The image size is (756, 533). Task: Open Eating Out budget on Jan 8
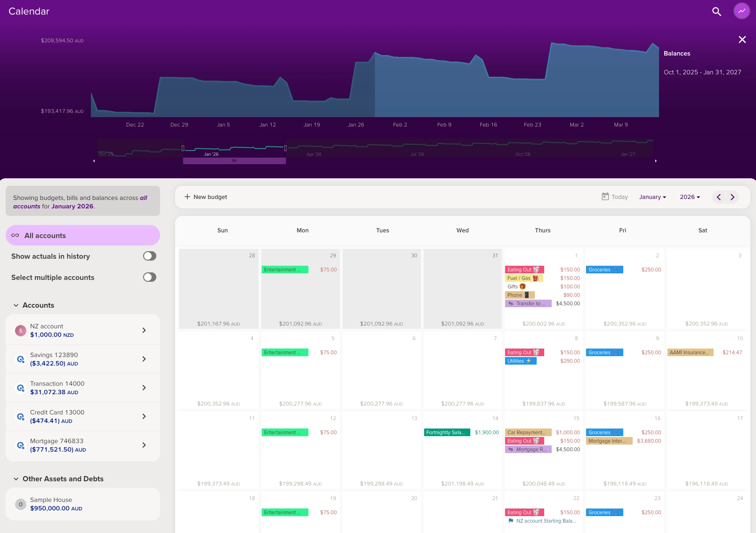(x=525, y=352)
